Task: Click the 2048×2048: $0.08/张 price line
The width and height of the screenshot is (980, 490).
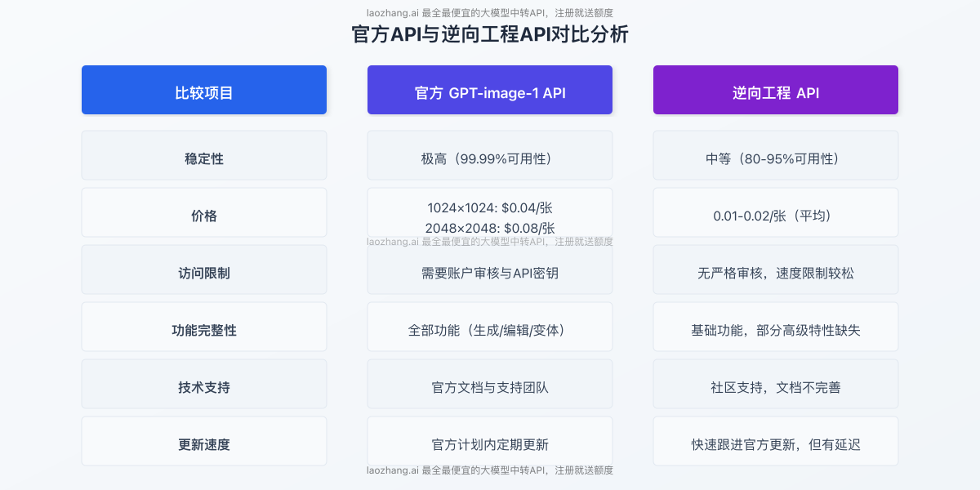Action: pyautogui.click(x=490, y=228)
